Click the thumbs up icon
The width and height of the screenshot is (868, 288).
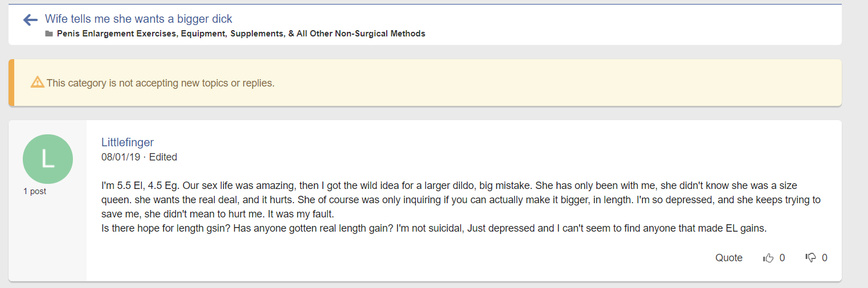768,258
